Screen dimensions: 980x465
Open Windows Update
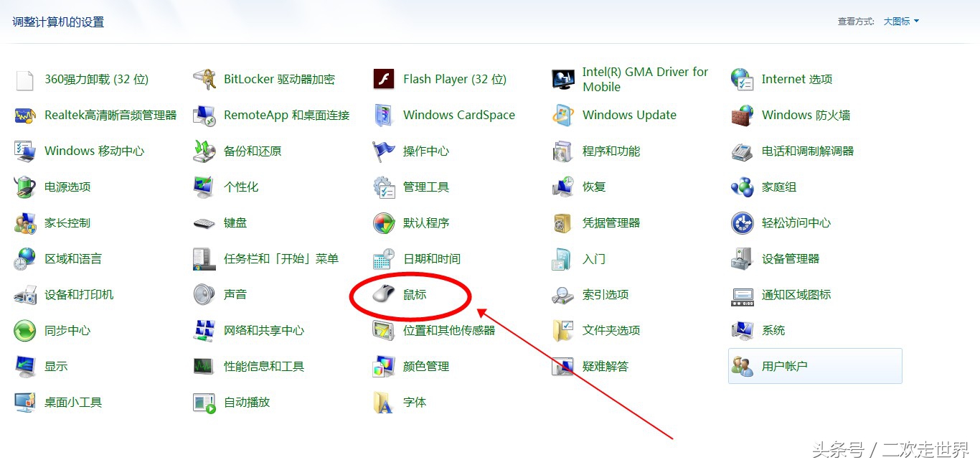[x=629, y=115]
